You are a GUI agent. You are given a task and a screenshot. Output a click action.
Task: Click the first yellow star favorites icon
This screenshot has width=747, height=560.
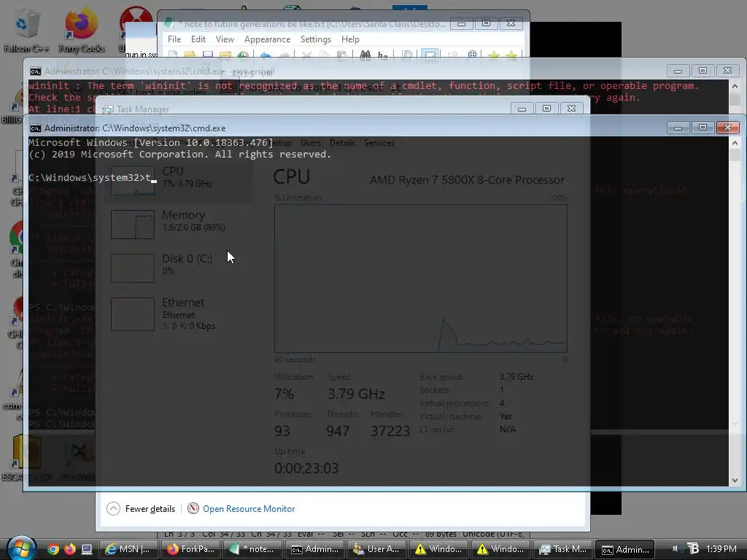[x=494, y=55]
